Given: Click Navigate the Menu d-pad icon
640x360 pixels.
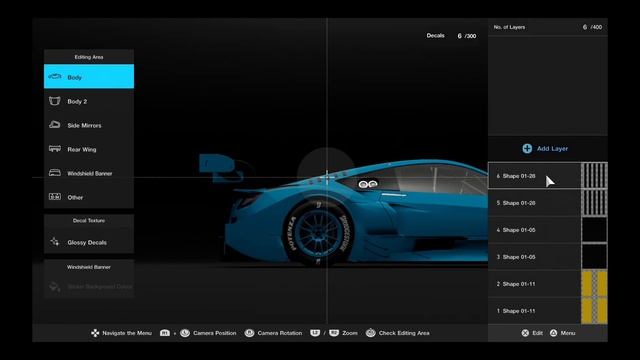Looking at the screenshot, I should click(x=95, y=333).
